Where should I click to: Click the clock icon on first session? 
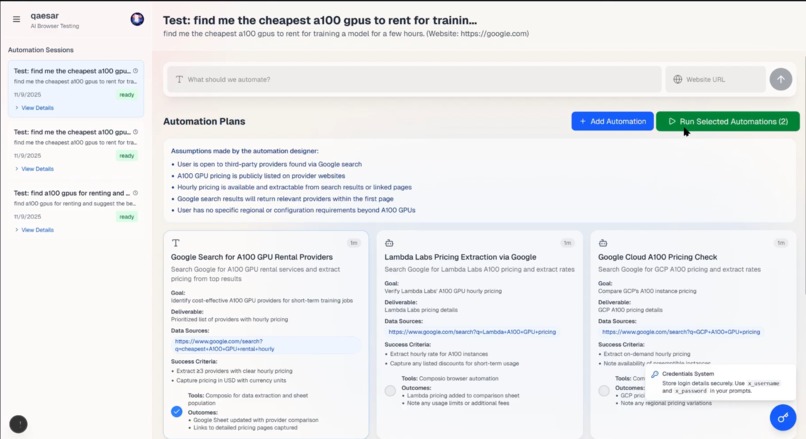(135, 71)
